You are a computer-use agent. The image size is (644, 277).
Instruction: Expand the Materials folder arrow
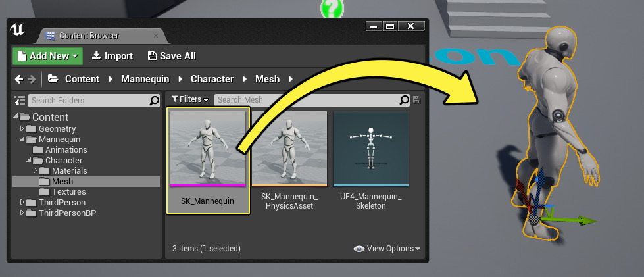36,170
